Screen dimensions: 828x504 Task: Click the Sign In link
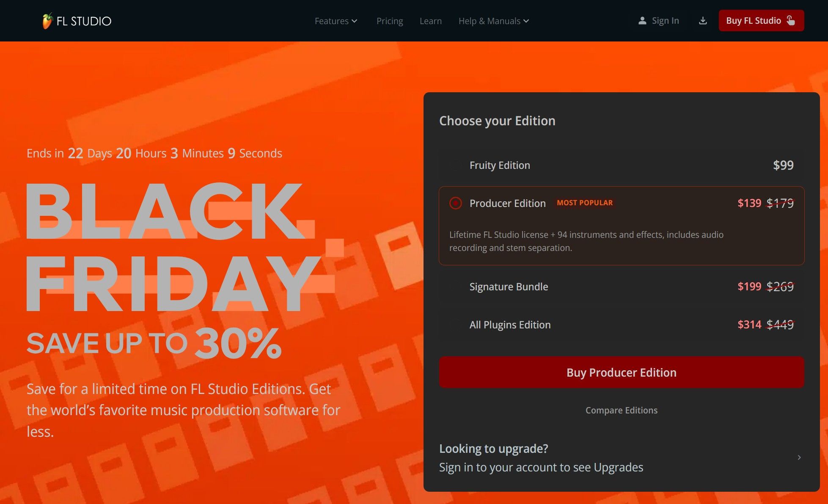pos(665,21)
